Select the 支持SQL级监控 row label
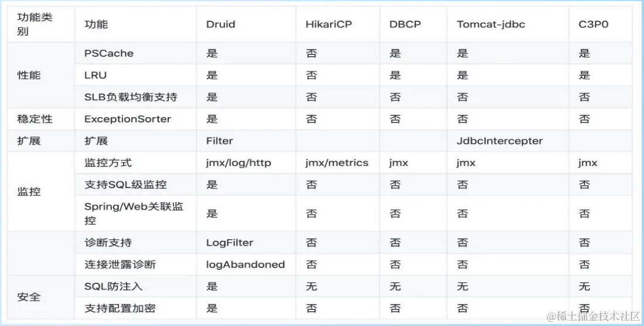644x326 pixels. pos(125,185)
